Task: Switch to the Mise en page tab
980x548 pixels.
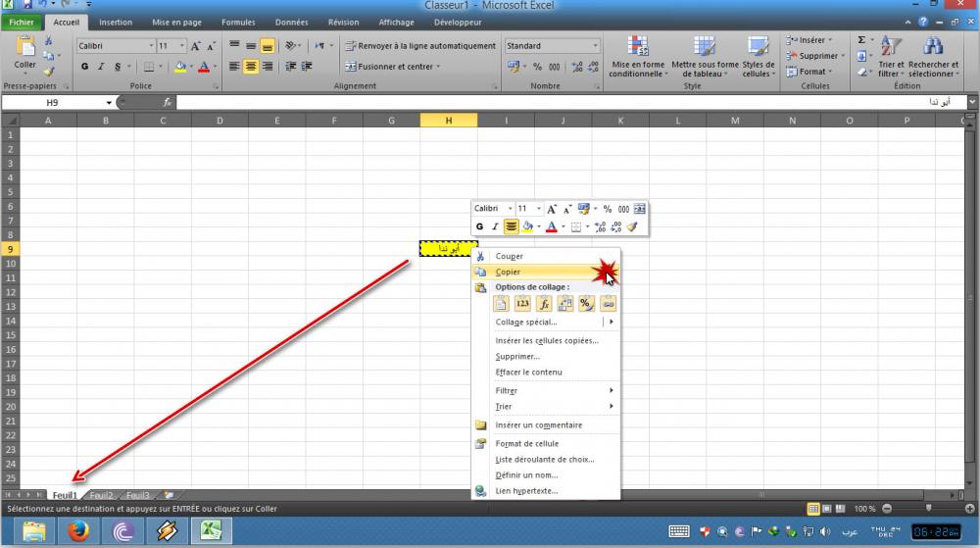Action: (x=176, y=23)
